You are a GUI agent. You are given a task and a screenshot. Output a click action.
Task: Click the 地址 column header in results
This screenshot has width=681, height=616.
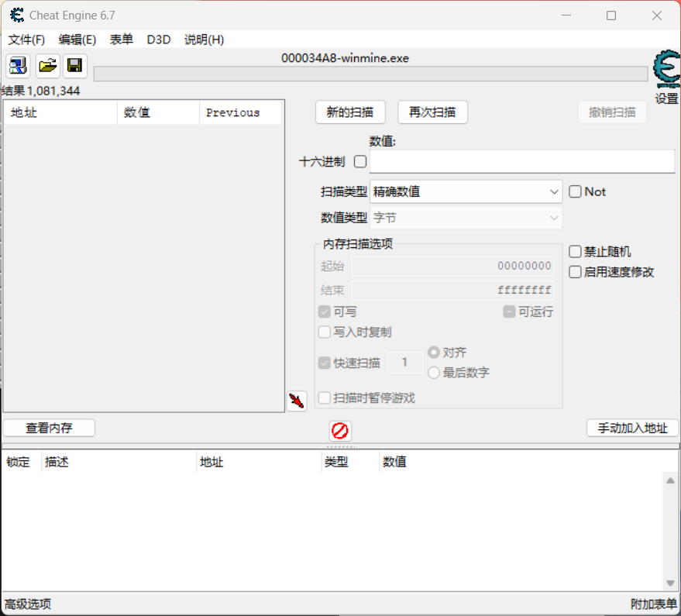pyautogui.click(x=60, y=112)
